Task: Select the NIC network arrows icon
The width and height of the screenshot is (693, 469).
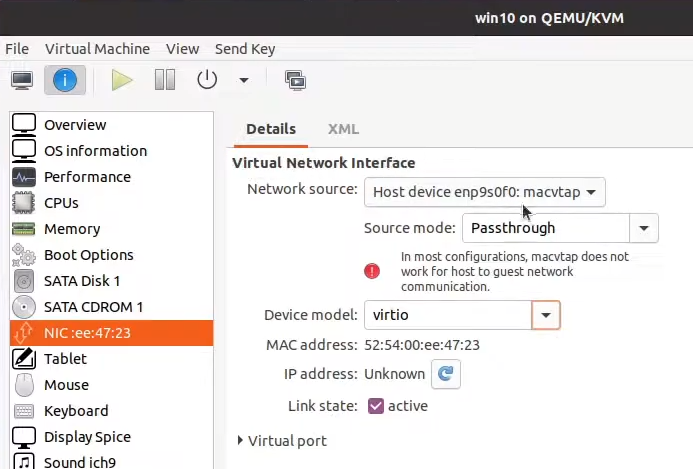Action: pyautogui.click(x=24, y=333)
